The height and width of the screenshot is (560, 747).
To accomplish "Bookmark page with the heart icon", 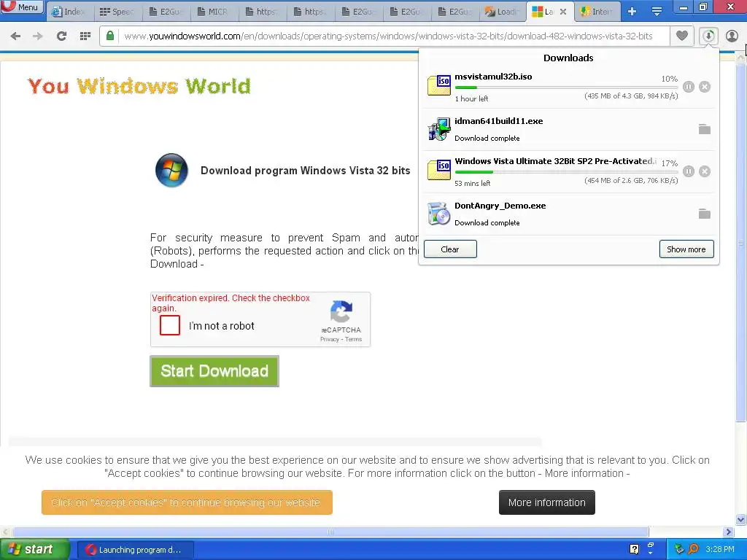I will [682, 36].
